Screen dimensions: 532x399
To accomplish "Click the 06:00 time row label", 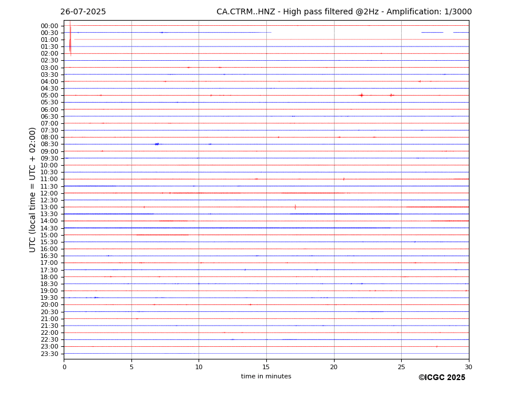I will pyautogui.click(x=49, y=109).
